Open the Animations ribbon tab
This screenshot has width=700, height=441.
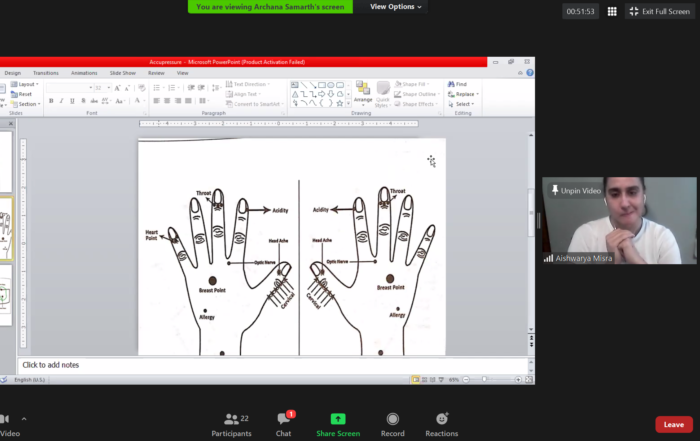[x=84, y=73]
